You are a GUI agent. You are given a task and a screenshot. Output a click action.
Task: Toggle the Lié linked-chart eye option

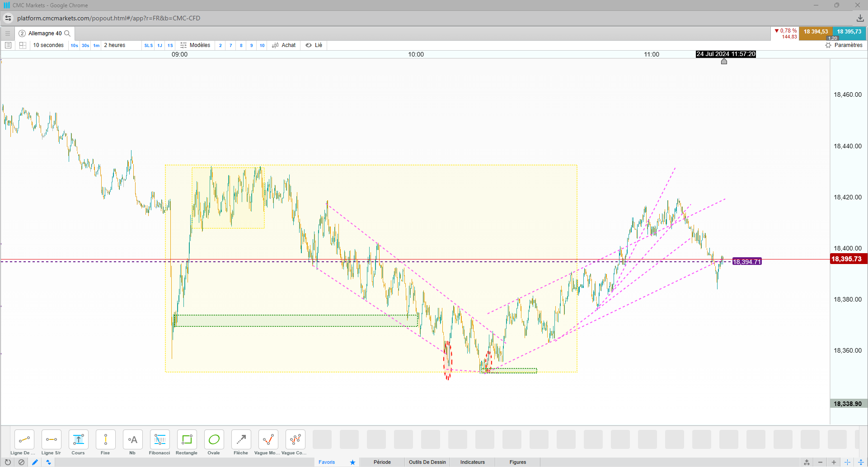coord(314,45)
